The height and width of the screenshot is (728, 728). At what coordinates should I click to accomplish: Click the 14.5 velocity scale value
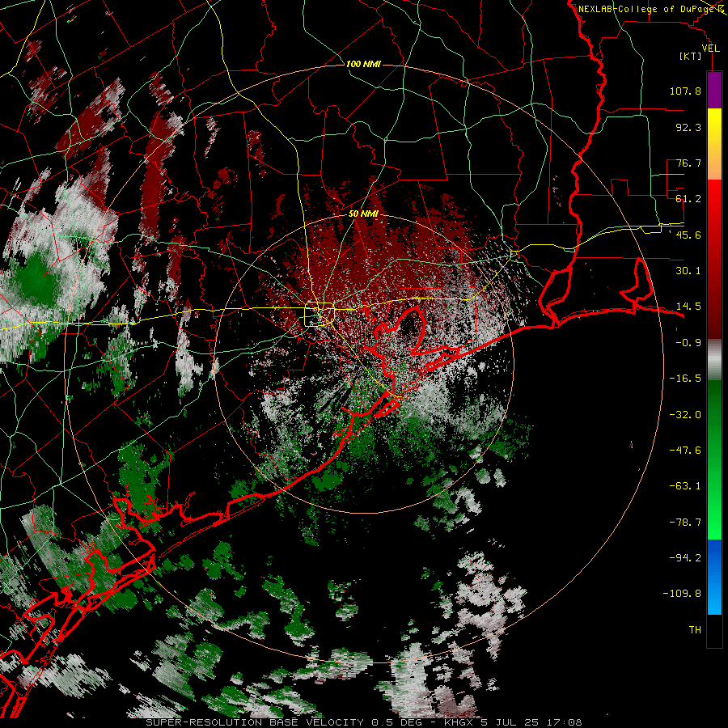pyautogui.click(x=688, y=307)
